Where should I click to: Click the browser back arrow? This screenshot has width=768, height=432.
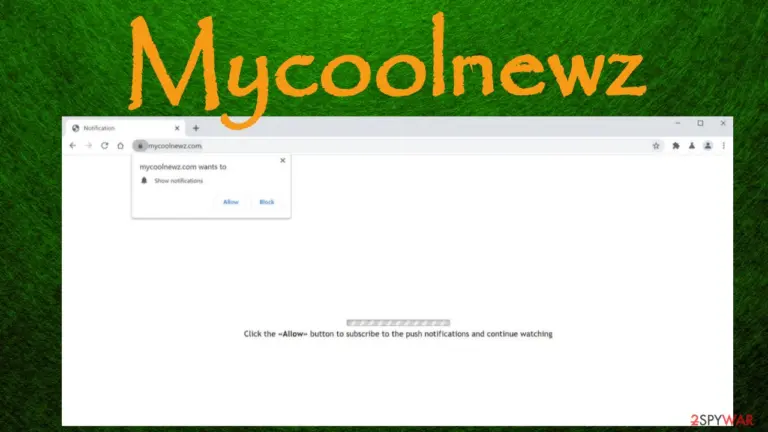(72, 145)
